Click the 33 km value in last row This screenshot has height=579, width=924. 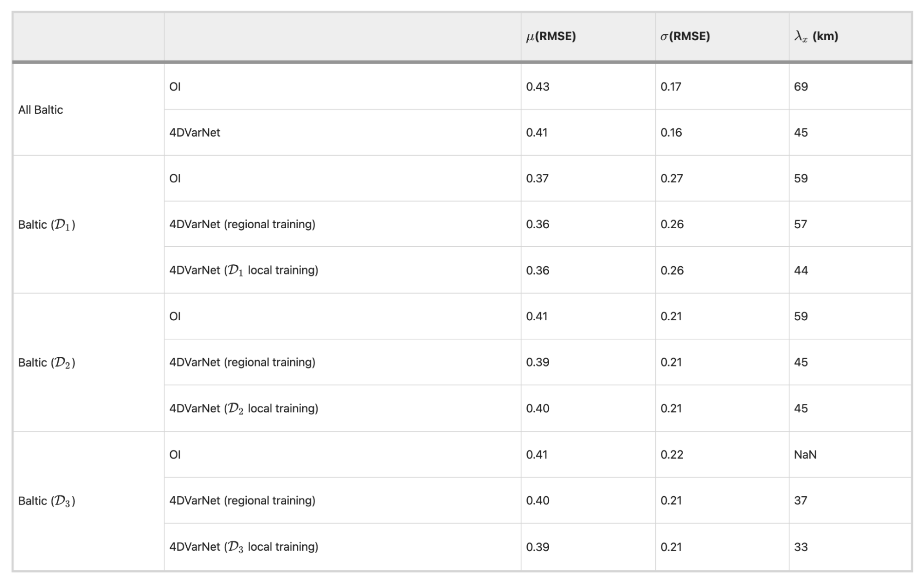[x=801, y=547]
